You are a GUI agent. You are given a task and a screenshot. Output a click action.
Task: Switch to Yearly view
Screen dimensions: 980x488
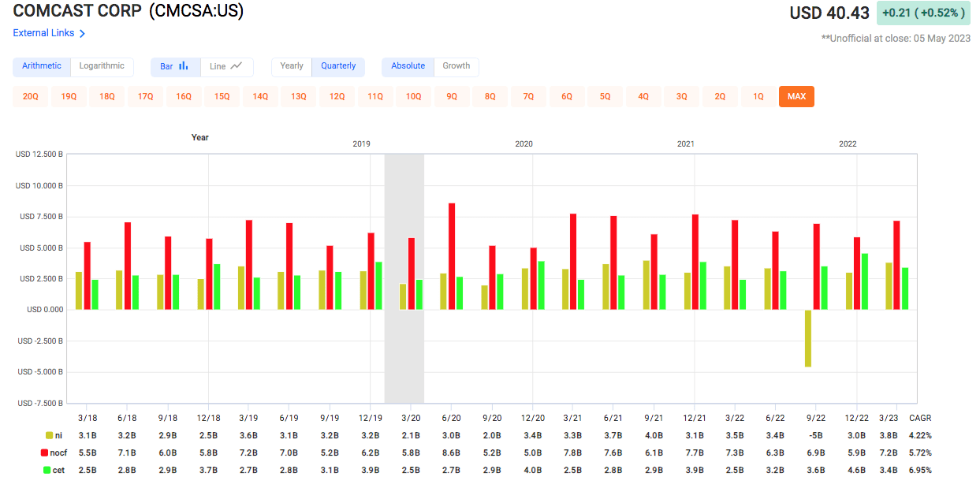click(x=291, y=66)
